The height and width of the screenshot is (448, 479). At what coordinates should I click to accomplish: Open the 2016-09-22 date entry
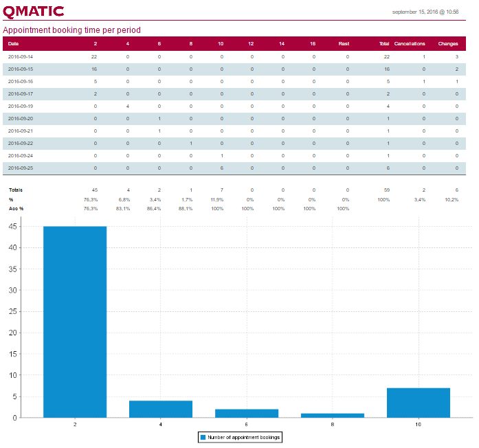[x=21, y=143]
